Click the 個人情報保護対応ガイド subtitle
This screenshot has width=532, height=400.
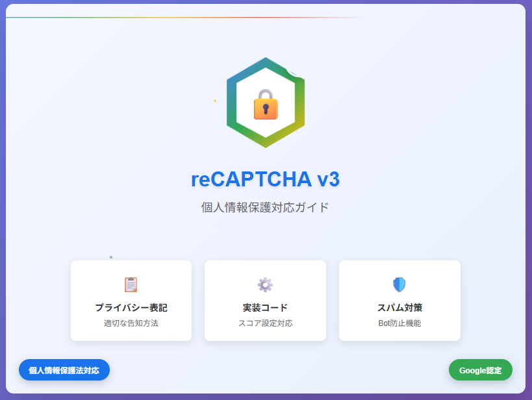tap(265, 207)
